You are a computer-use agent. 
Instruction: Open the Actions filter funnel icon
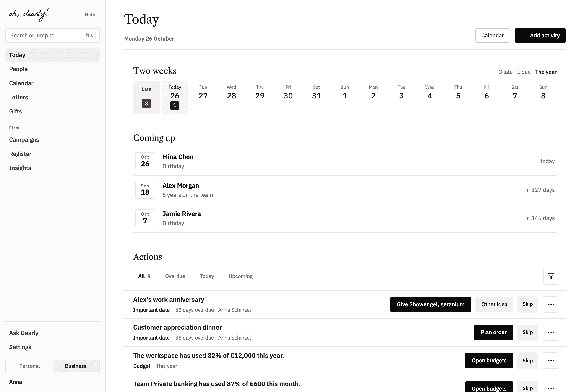pos(550,276)
